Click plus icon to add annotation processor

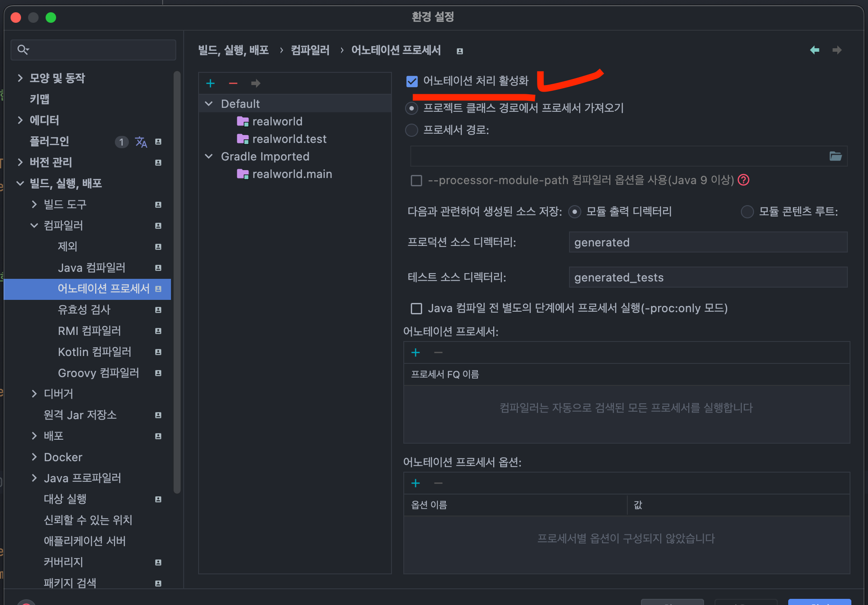point(416,352)
